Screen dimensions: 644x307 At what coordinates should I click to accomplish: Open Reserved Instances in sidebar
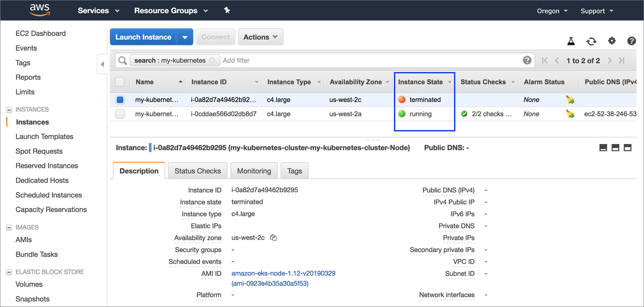[x=47, y=166]
